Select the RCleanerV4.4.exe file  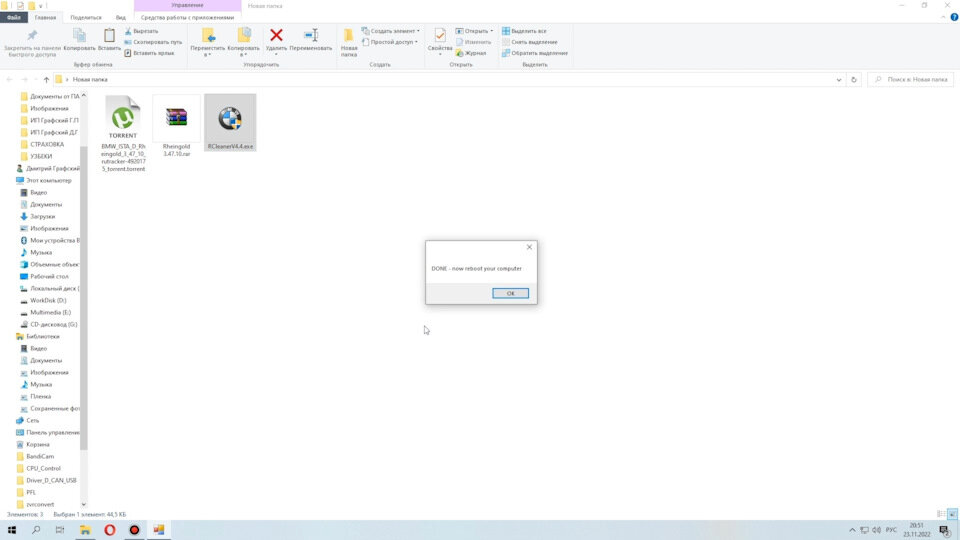coord(230,122)
